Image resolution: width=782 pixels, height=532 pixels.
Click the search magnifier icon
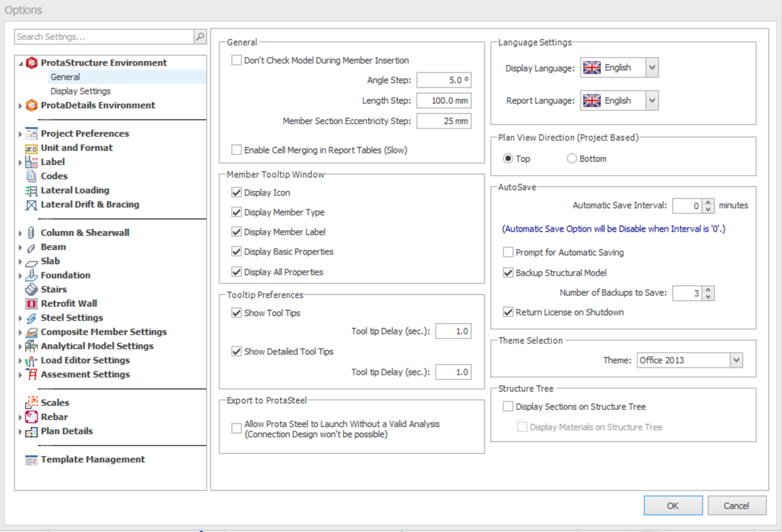point(200,37)
